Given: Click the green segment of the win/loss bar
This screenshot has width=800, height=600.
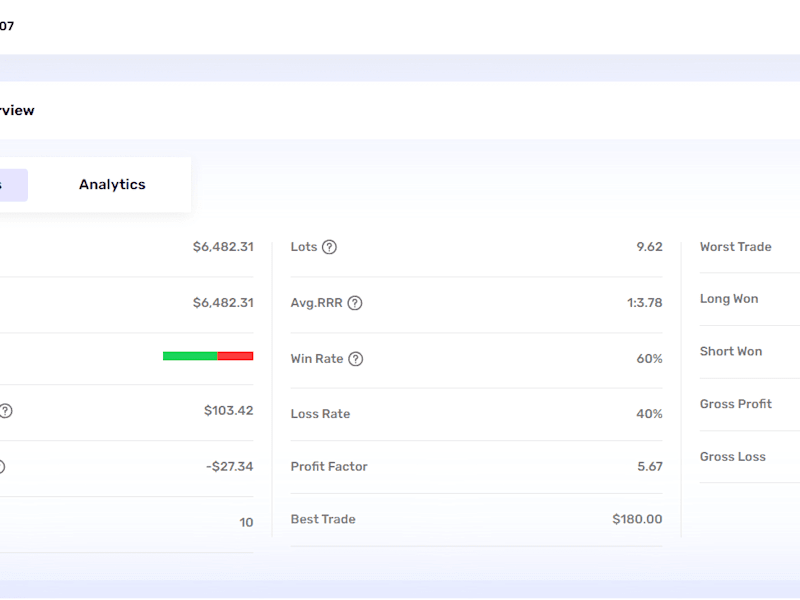Looking at the screenshot, I should (190, 356).
